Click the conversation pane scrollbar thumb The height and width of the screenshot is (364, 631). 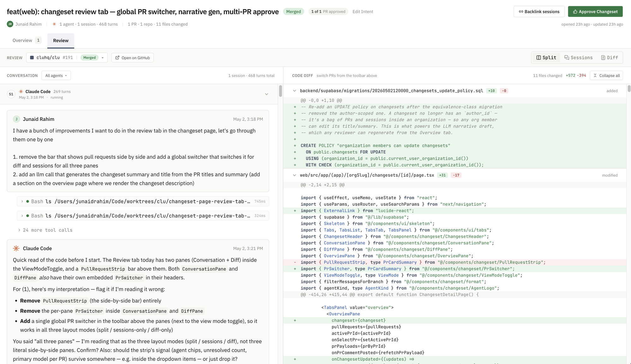coord(280,91)
